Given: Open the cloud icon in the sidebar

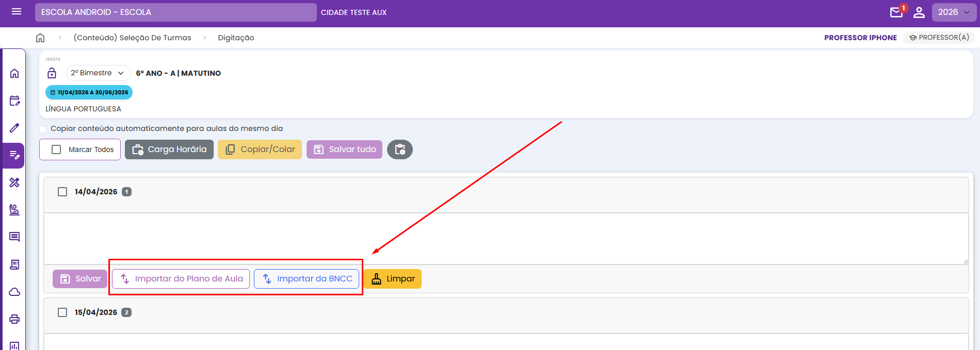Looking at the screenshot, I should [x=14, y=292].
